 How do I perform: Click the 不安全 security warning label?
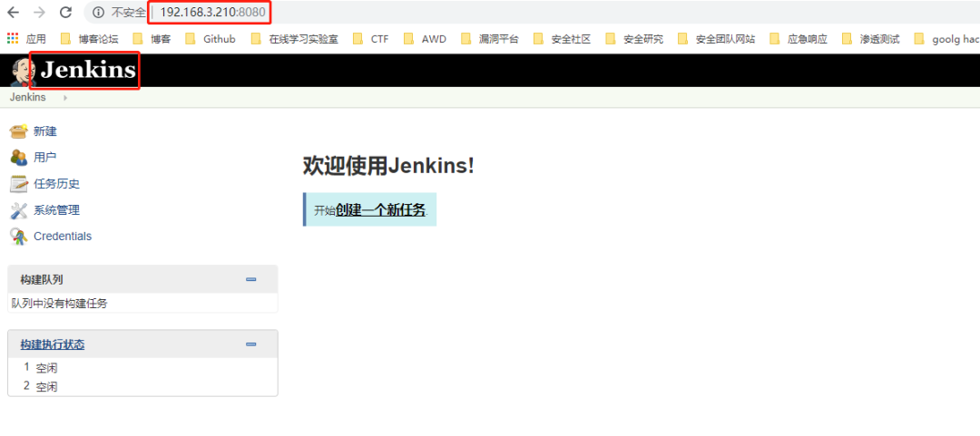pyautogui.click(x=129, y=13)
